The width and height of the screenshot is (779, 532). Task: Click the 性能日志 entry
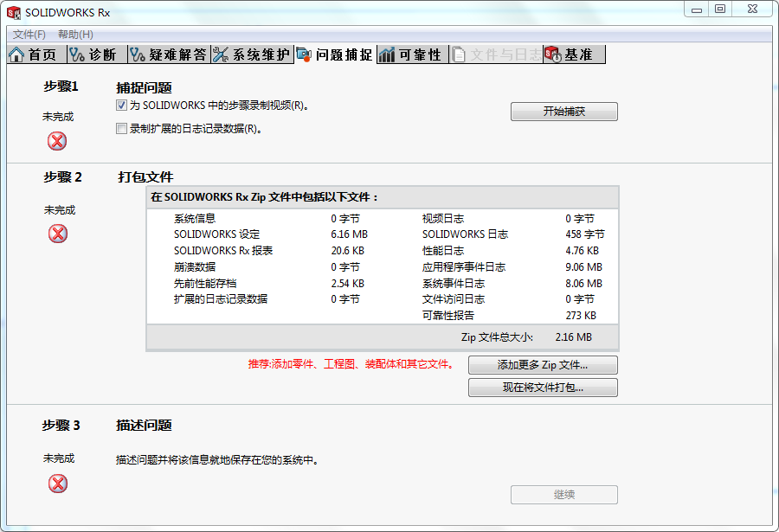click(x=443, y=251)
